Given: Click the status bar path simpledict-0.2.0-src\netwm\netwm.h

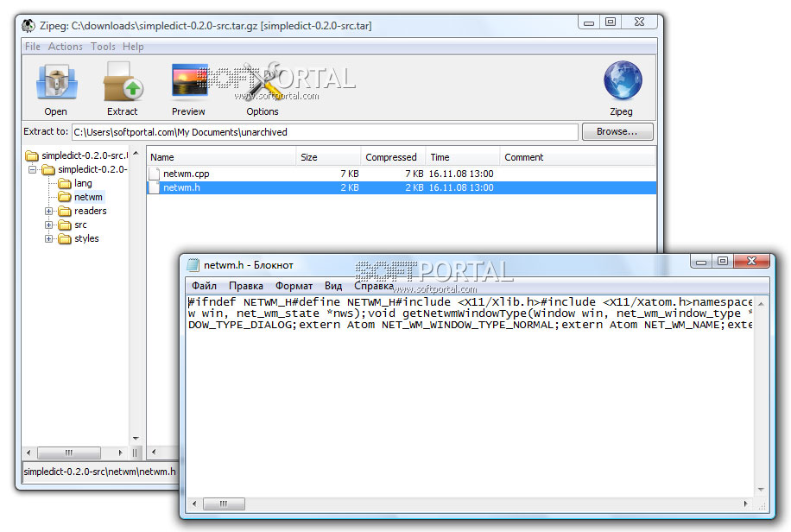Looking at the screenshot, I should pyautogui.click(x=100, y=472).
